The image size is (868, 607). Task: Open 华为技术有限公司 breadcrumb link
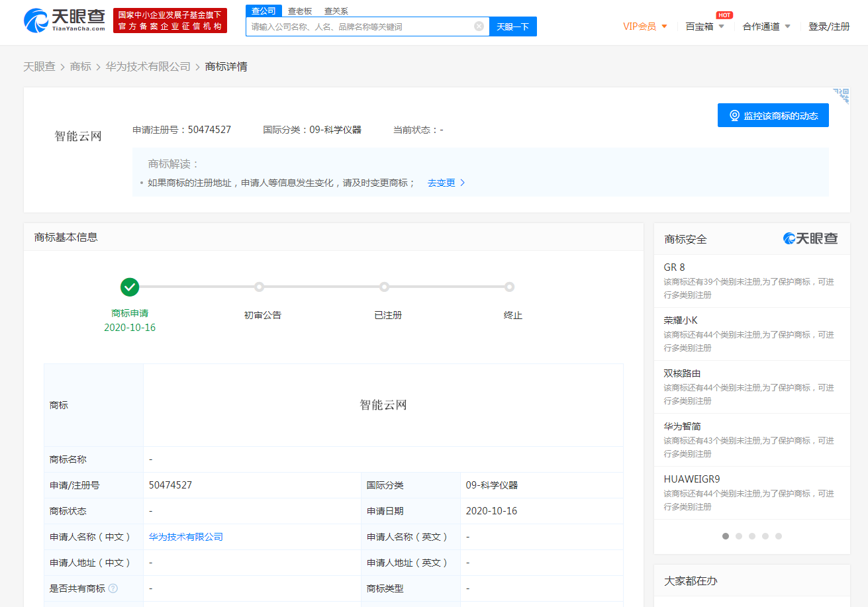tap(148, 66)
